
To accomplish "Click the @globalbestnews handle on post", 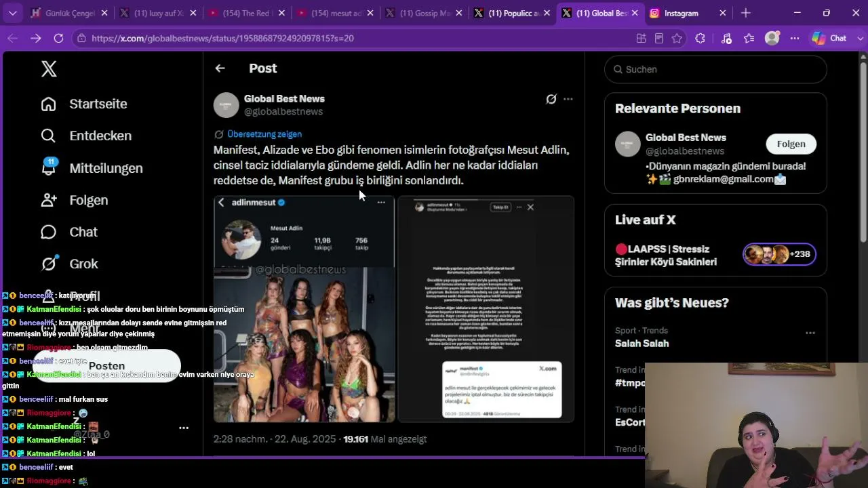I will coord(283,112).
